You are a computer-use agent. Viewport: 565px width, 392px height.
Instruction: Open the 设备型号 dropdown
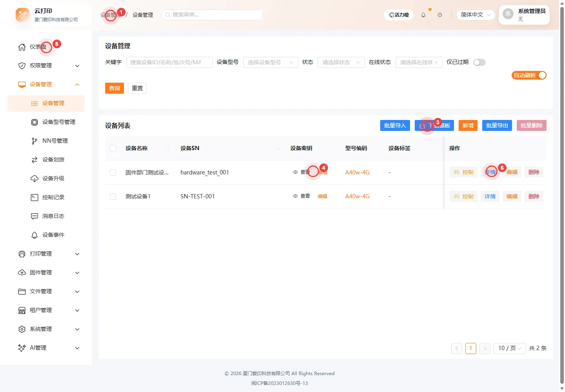tap(271, 62)
